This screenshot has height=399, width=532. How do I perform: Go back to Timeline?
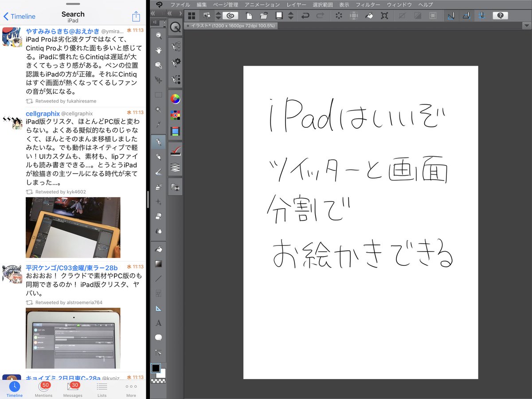(x=20, y=16)
